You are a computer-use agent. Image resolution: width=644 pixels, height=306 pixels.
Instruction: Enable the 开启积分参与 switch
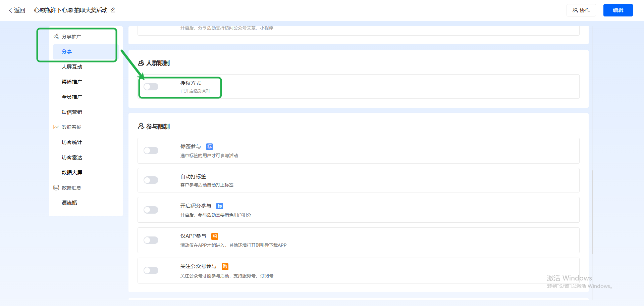pyautogui.click(x=151, y=210)
